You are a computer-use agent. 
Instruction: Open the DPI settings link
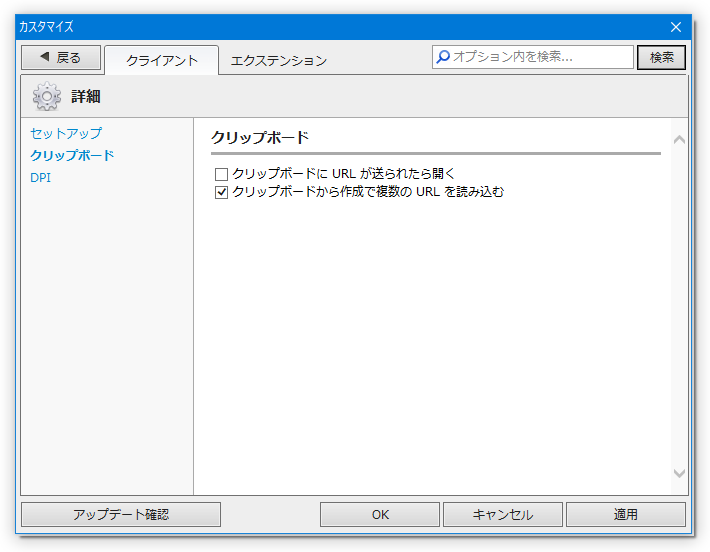40,178
